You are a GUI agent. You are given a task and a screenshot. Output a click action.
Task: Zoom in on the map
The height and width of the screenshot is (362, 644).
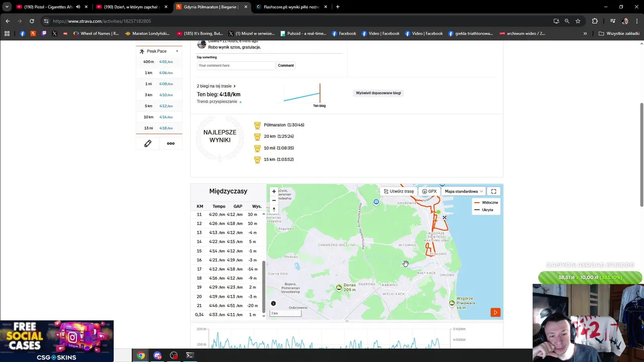click(x=274, y=192)
